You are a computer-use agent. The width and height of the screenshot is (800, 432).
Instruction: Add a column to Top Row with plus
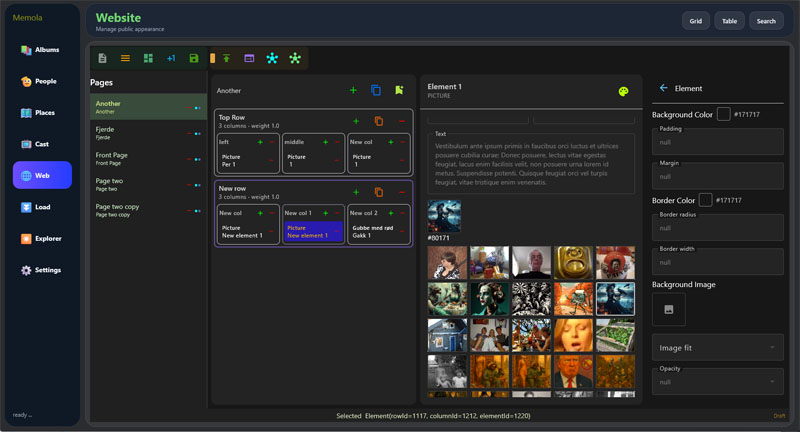click(x=356, y=121)
